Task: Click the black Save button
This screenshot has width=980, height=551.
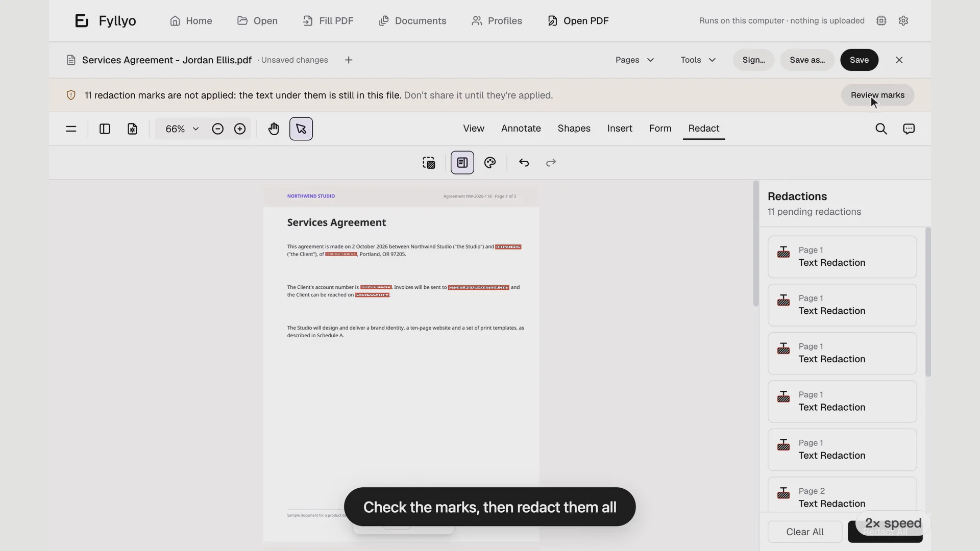Action: pyautogui.click(x=860, y=60)
